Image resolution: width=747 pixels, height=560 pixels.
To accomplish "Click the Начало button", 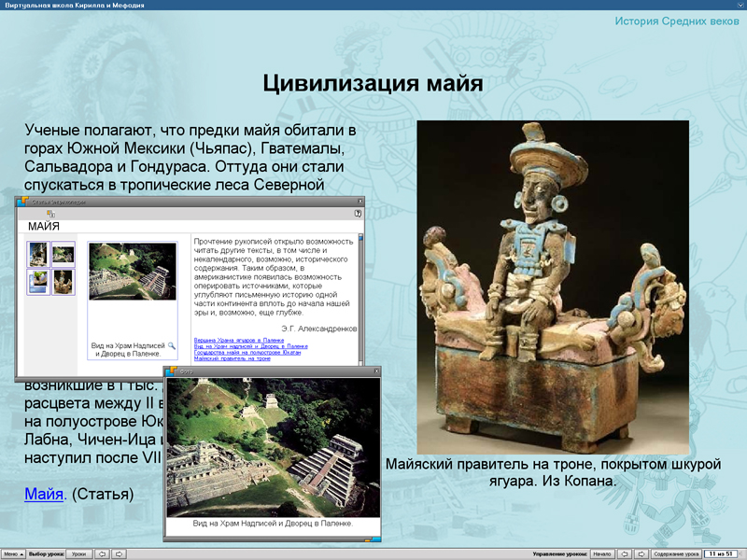I will [x=602, y=553].
